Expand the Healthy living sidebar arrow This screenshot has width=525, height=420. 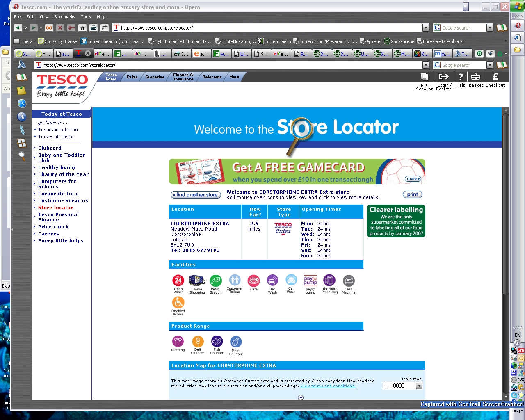[x=34, y=167]
